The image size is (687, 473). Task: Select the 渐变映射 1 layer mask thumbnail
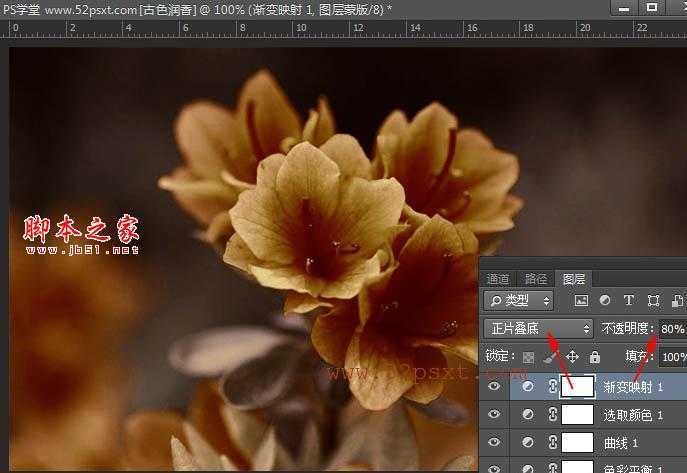577,386
